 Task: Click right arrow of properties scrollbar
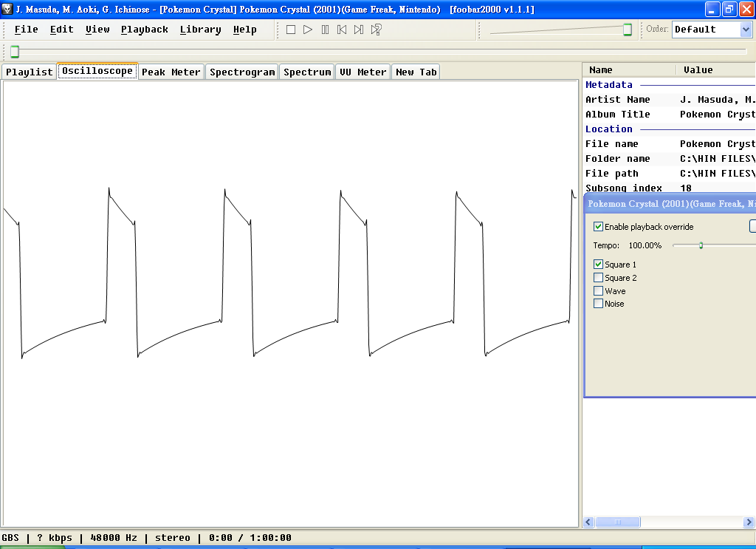point(749,522)
